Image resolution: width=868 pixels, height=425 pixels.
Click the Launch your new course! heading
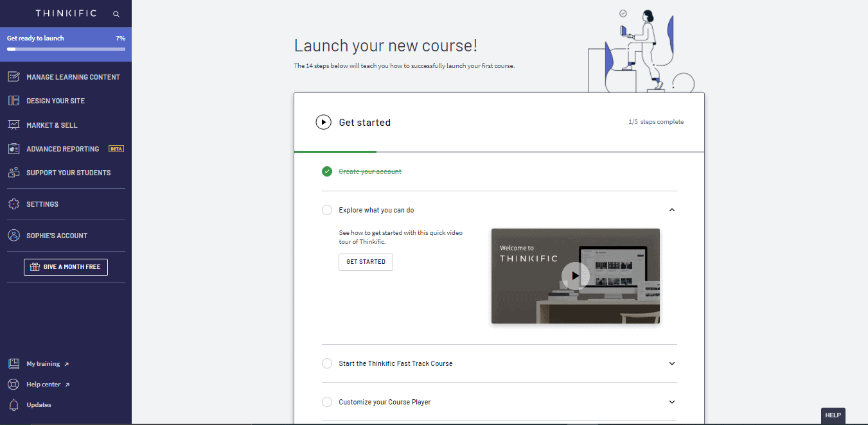pyautogui.click(x=385, y=46)
